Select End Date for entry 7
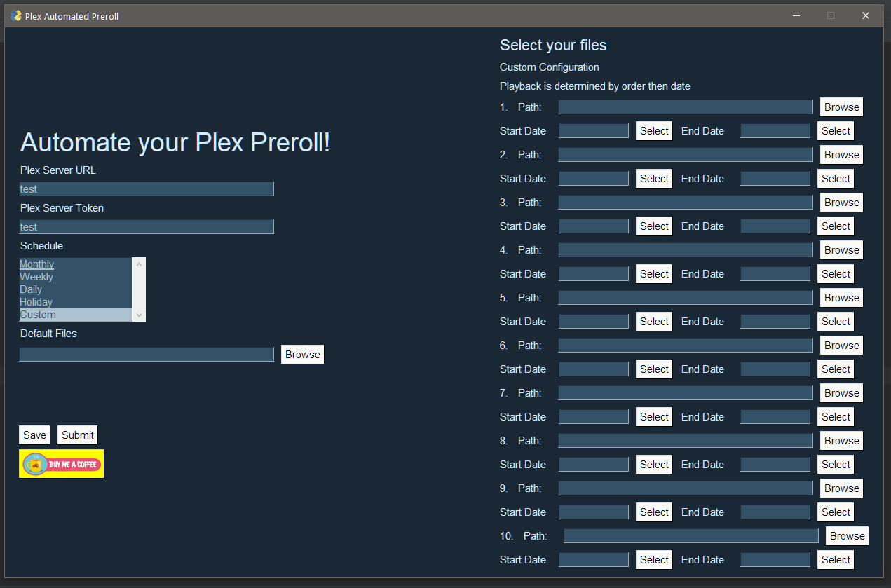Viewport: 891px width, 588px height. click(x=836, y=416)
